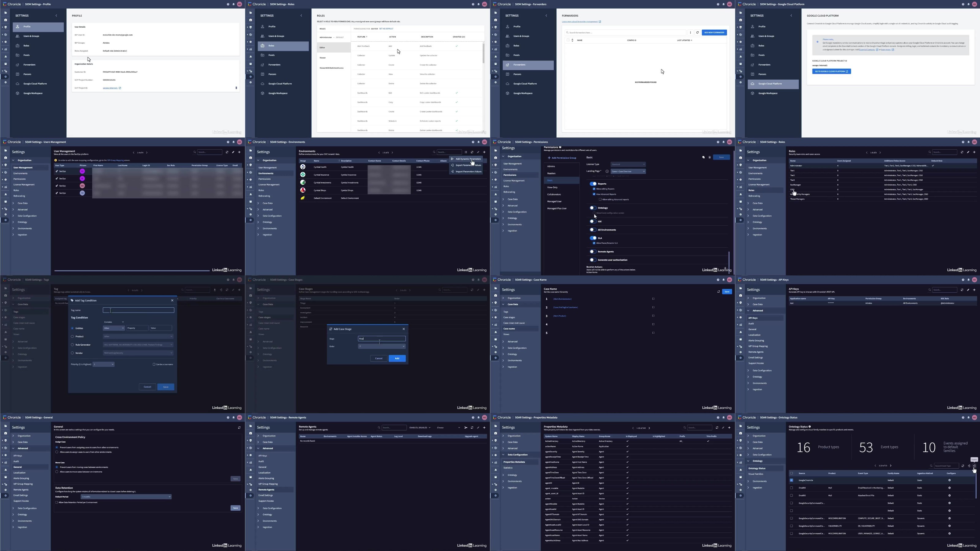
Task: Toggle the Remote Agents permission switch
Action: click(x=593, y=252)
